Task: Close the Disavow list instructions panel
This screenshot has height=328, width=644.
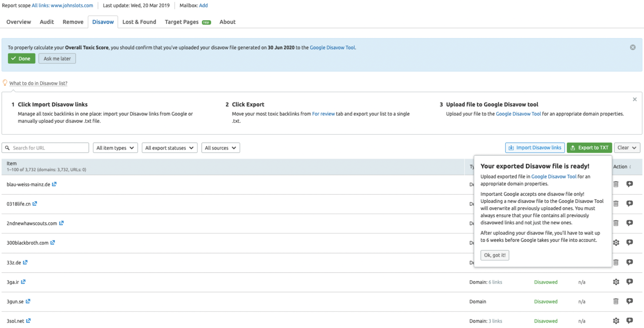Action: 634,99
